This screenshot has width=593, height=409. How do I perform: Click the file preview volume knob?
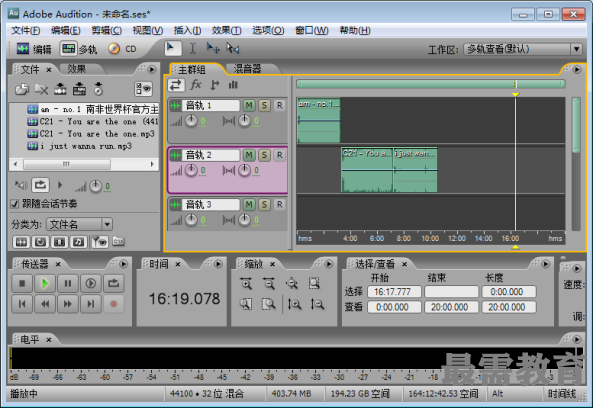(x=96, y=186)
